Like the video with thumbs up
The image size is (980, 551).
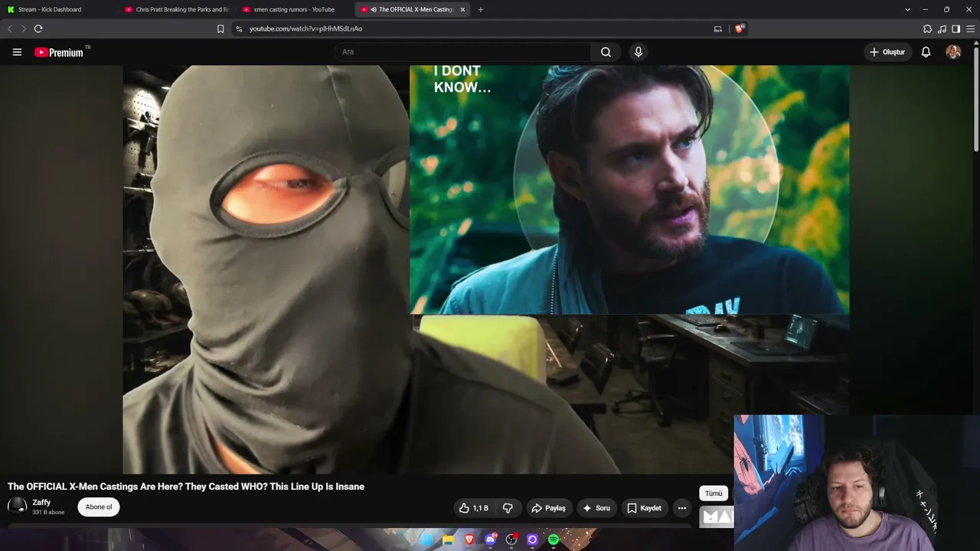474,508
